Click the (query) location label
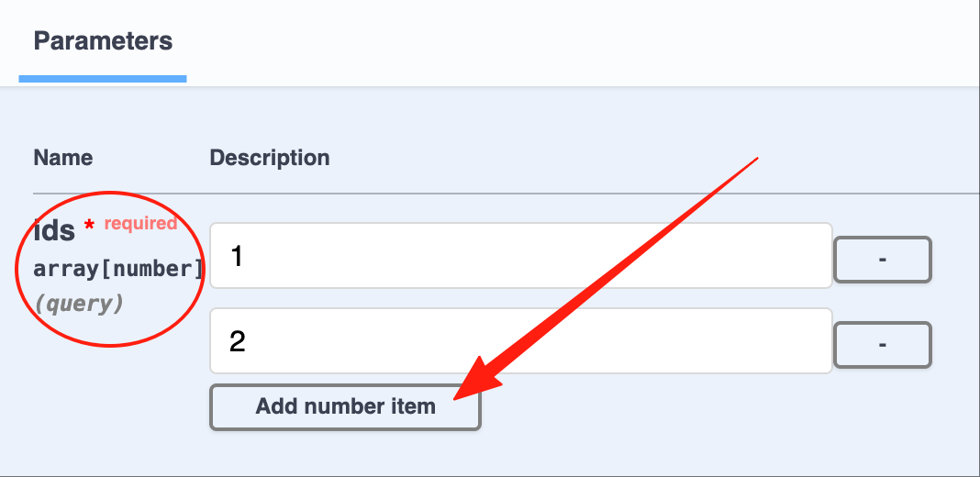The height and width of the screenshot is (477, 980). click(x=79, y=304)
